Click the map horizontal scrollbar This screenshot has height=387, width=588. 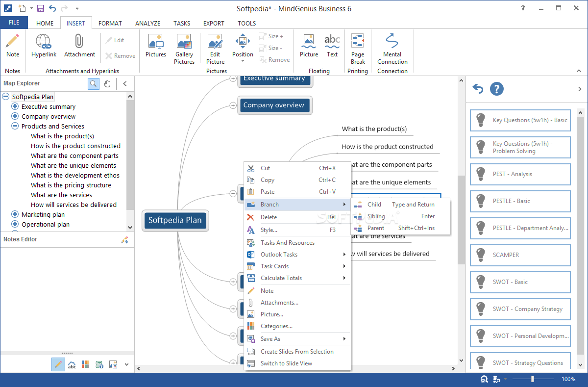(296, 368)
